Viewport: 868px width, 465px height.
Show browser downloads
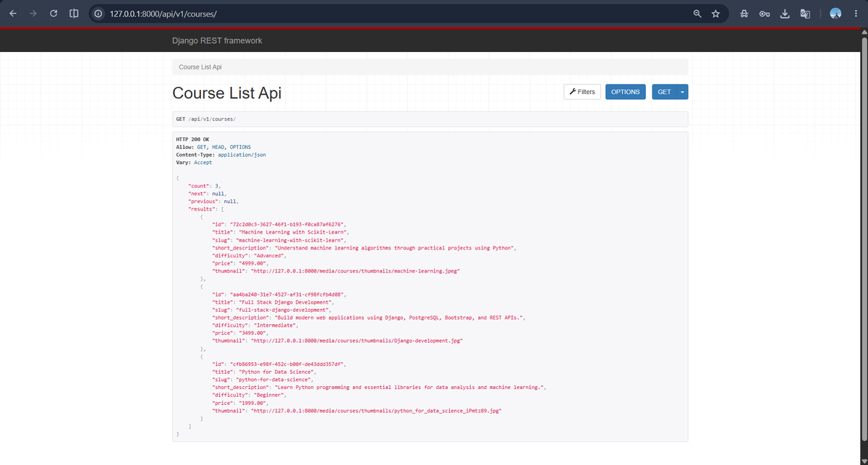pos(785,14)
